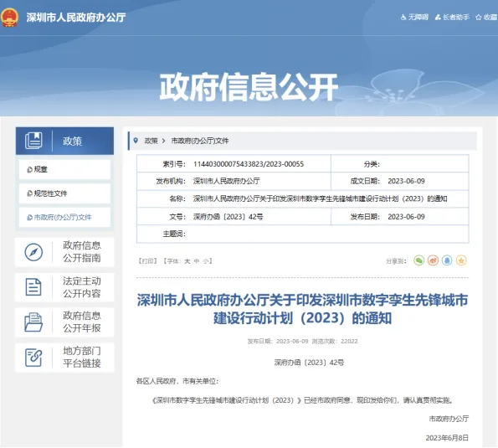This screenshot has width=498, height=448.
Task: Click the document icon for 法定主动公开内容
Action: (x=33, y=287)
